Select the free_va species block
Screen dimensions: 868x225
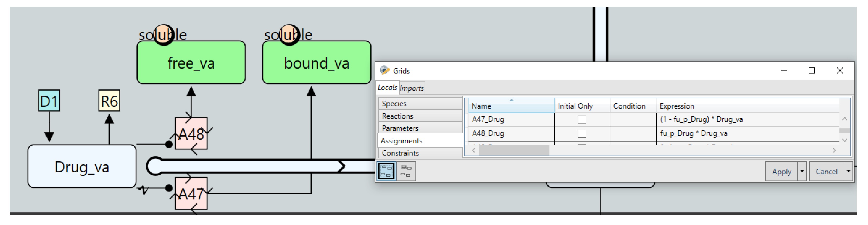click(x=191, y=63)
